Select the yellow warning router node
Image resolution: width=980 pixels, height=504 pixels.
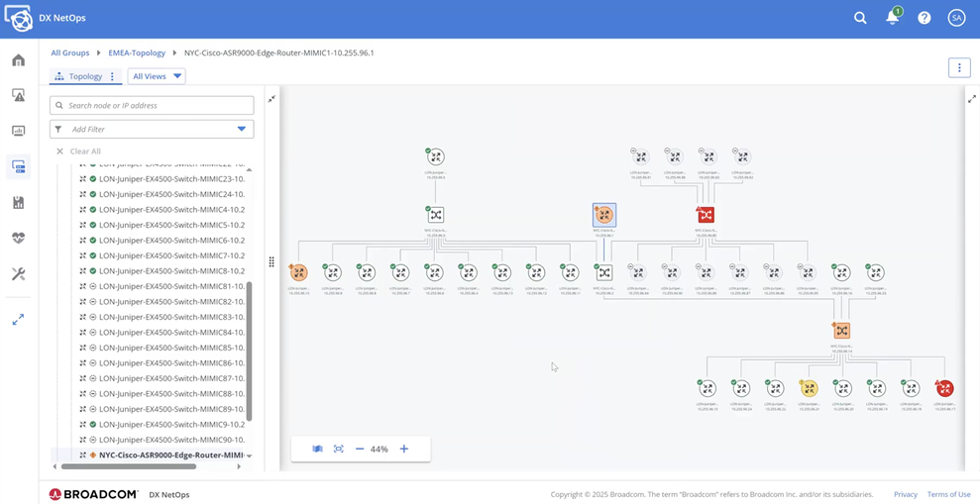(x=809, y=388)
